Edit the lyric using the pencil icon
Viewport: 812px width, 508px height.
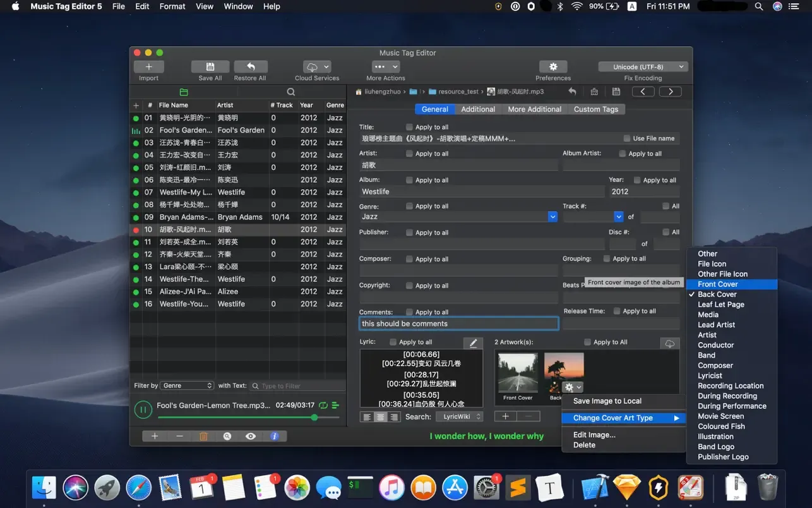(474, 342)
